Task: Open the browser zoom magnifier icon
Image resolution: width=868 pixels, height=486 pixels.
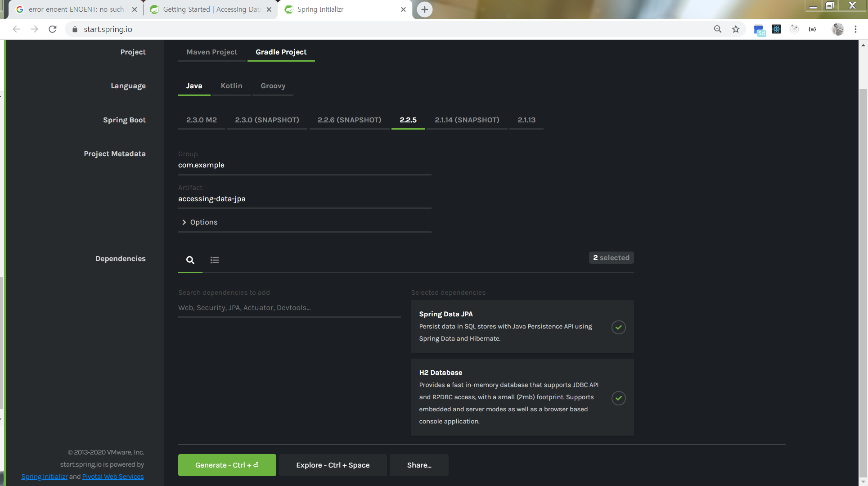Action: click(x=718, y=29)
